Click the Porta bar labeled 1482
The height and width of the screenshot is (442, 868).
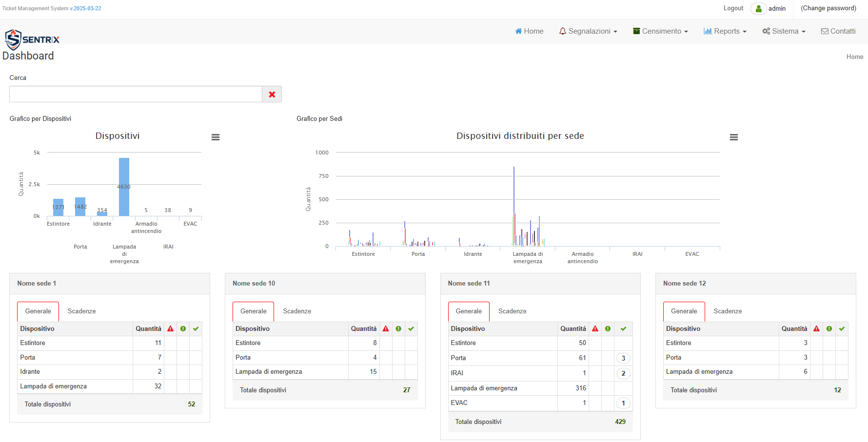pyautogui.click(x=80, y=207)
